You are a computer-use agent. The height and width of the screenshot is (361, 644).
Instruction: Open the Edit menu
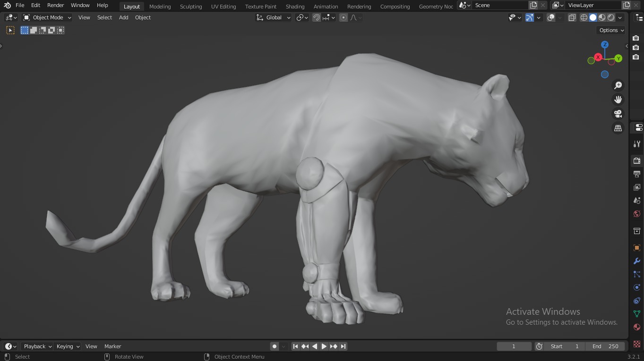(36, 5)
